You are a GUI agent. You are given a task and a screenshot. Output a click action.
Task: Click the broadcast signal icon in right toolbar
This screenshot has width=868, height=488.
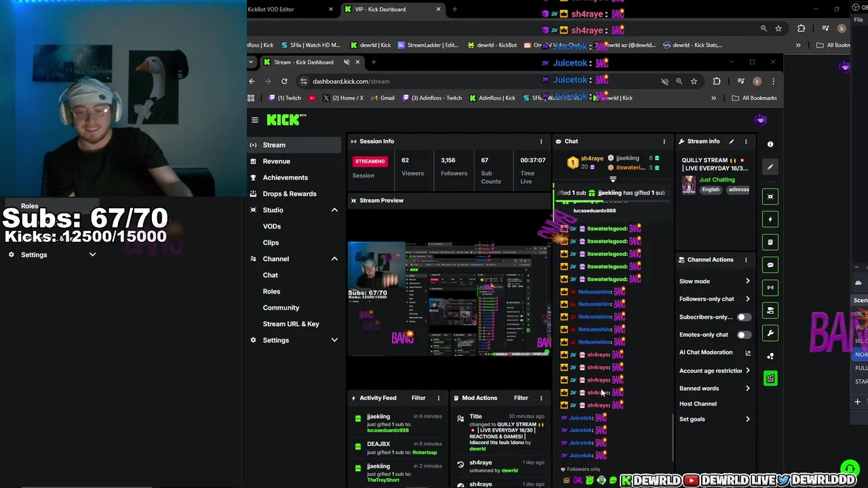click(770, 287)
